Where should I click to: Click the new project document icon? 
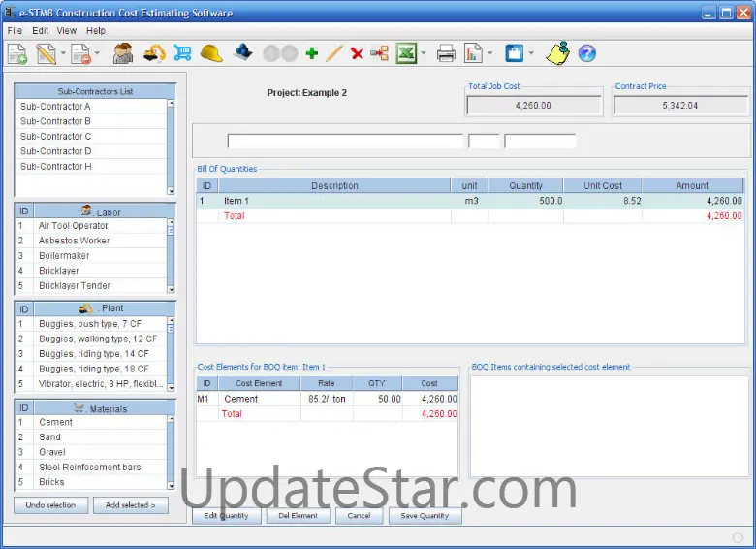click(17, 53)
